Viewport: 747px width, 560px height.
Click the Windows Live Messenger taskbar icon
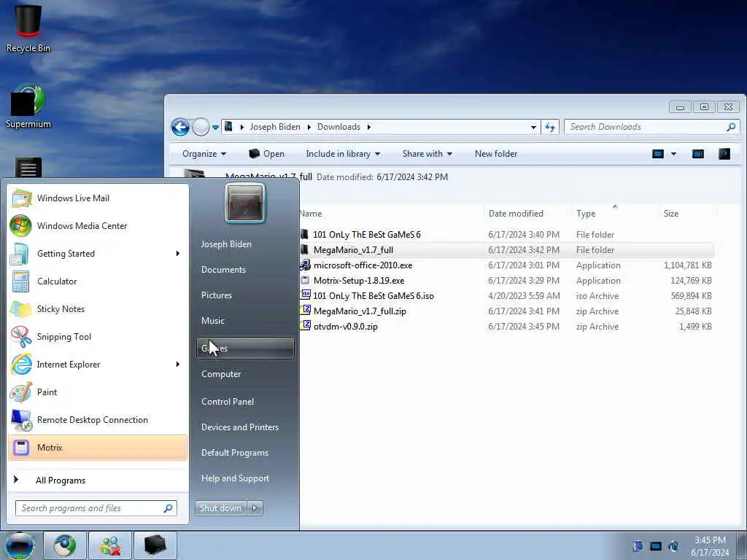(x=110, y=545)
